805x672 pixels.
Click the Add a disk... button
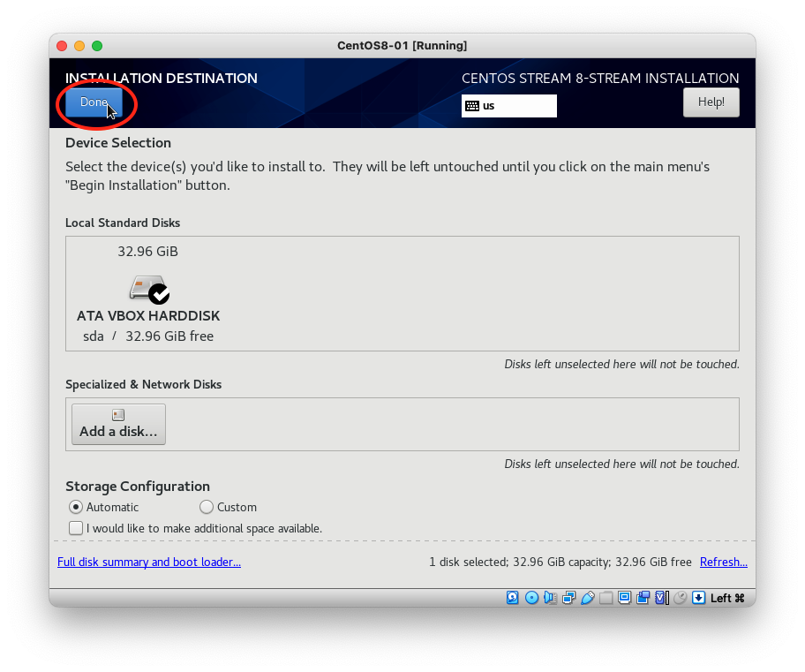coord(118,425)
